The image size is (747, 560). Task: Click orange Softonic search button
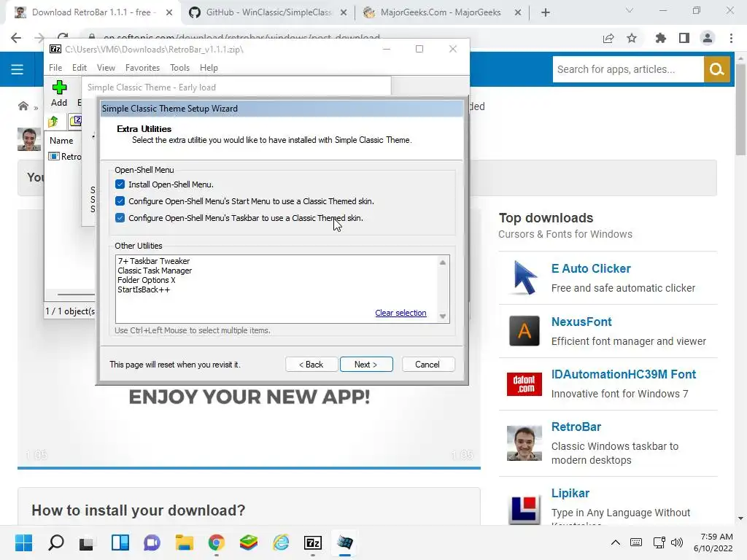tap(717, 69)
